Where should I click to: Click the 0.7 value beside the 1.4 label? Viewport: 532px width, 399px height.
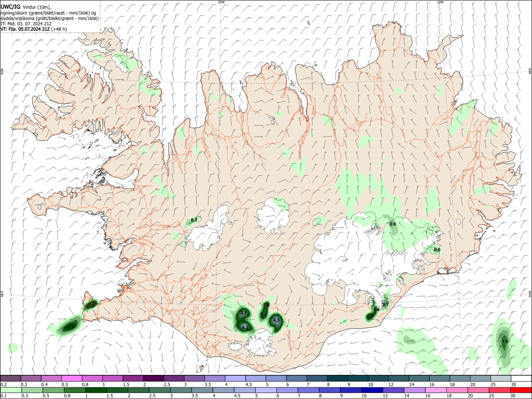point(386,305)
